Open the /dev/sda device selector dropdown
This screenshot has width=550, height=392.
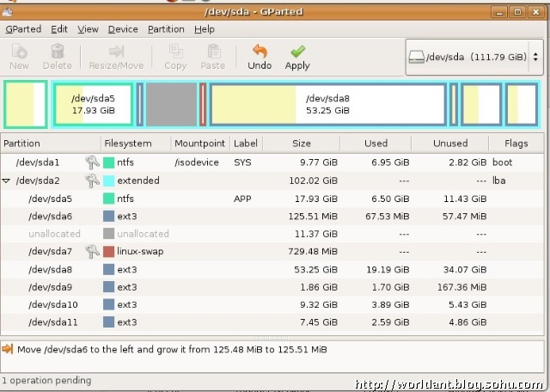coord(474,57)
